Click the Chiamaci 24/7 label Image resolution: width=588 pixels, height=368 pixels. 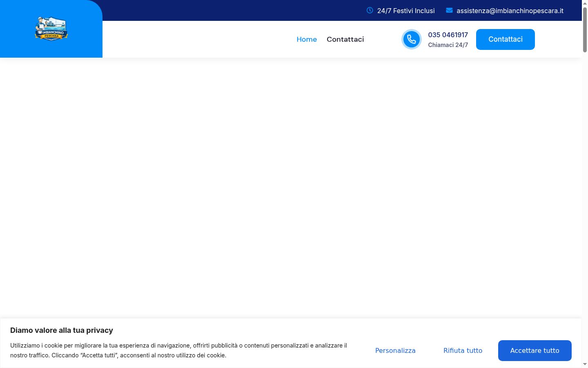tap(448, 45)
